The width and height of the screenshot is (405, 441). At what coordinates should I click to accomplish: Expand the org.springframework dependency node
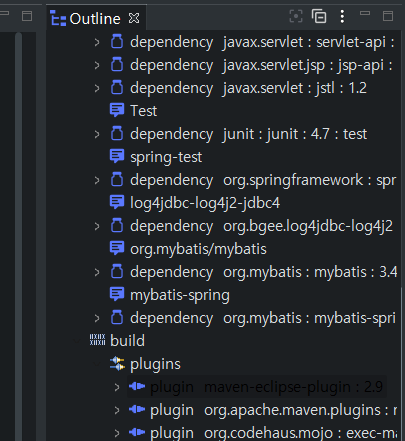click(x=97, y=180)
